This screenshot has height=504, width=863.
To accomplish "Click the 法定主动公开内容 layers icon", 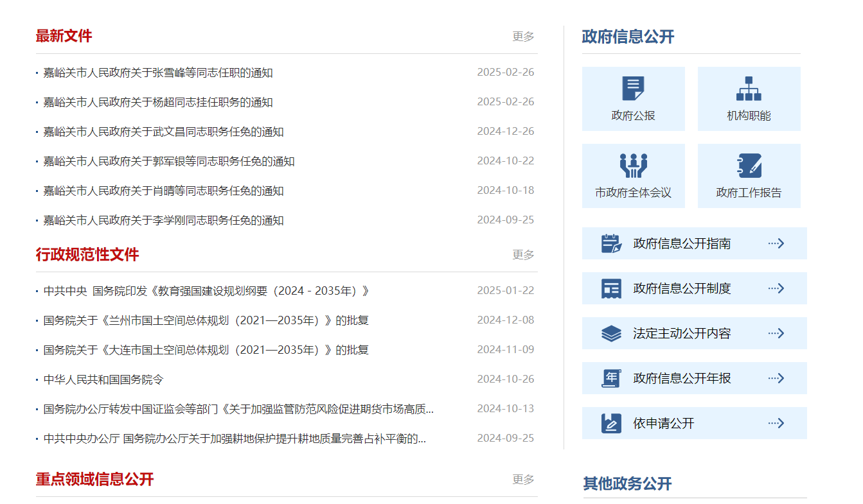I will click(611, 333).
